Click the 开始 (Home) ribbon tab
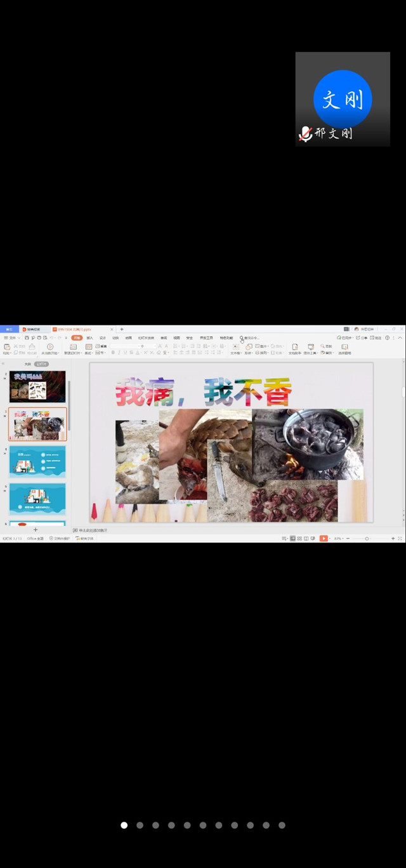Screen dimensions: 406x868 pos(76,338)
